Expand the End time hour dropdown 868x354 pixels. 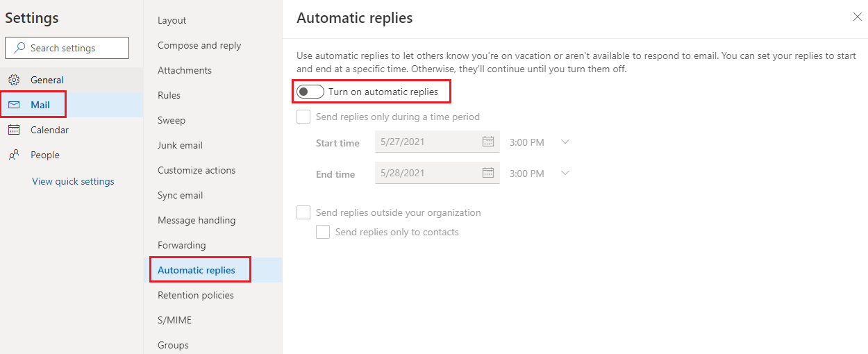(x=565, y=174)
